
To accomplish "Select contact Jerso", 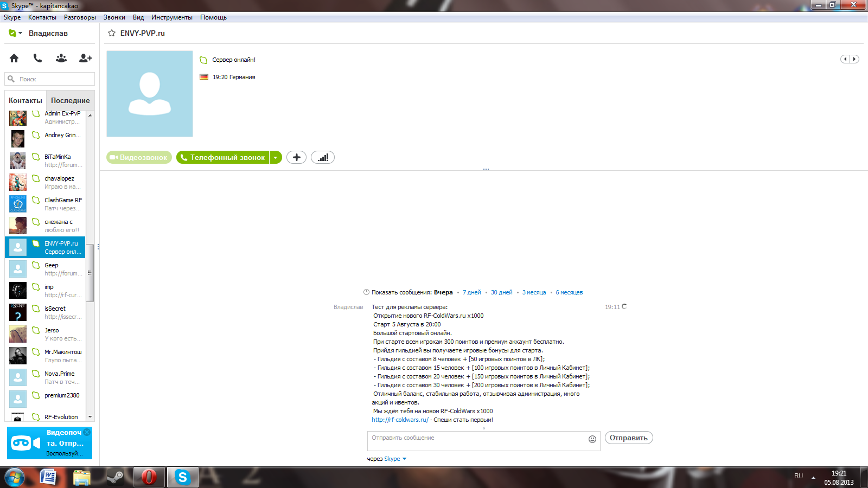I will 45,334.
